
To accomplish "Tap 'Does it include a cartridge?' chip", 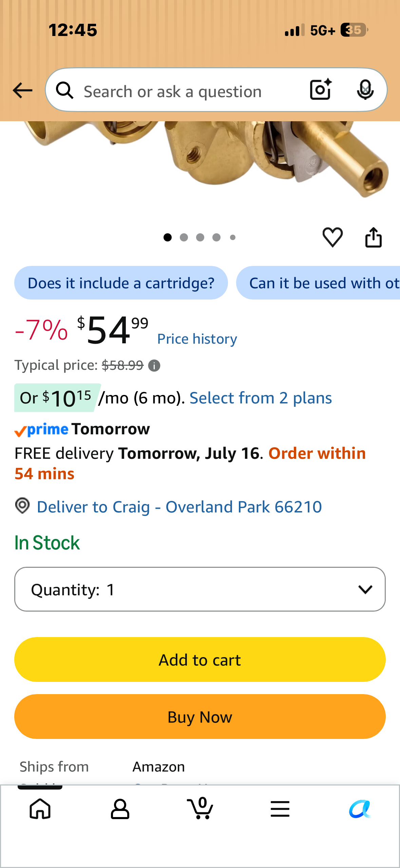I will pyautogui.click(x=121, y=283).
